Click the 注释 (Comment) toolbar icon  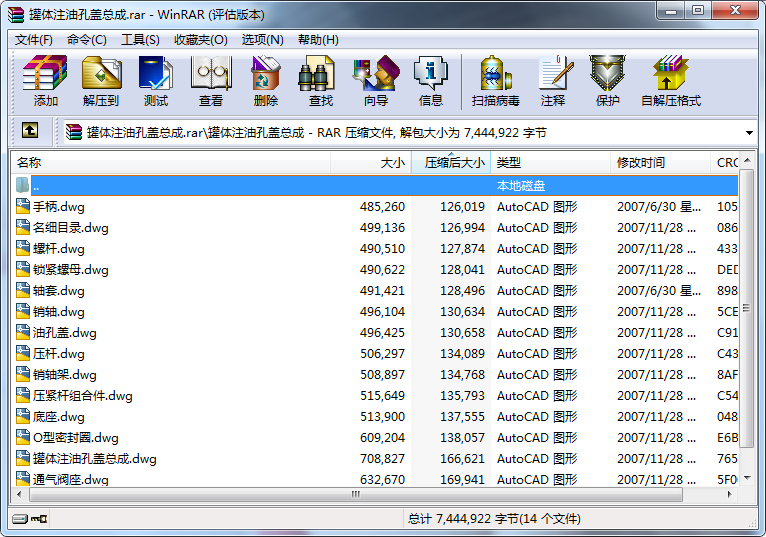(x=555, y=73)
